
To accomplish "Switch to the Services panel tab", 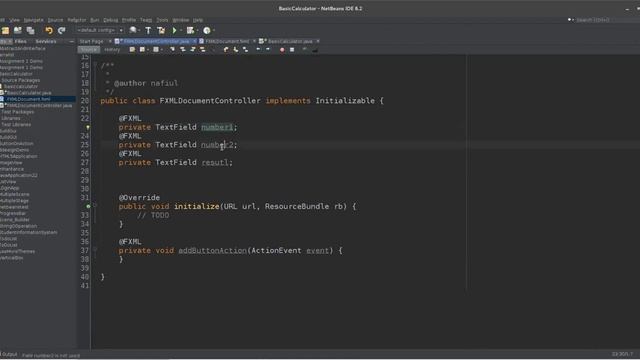I will point(46,42).
